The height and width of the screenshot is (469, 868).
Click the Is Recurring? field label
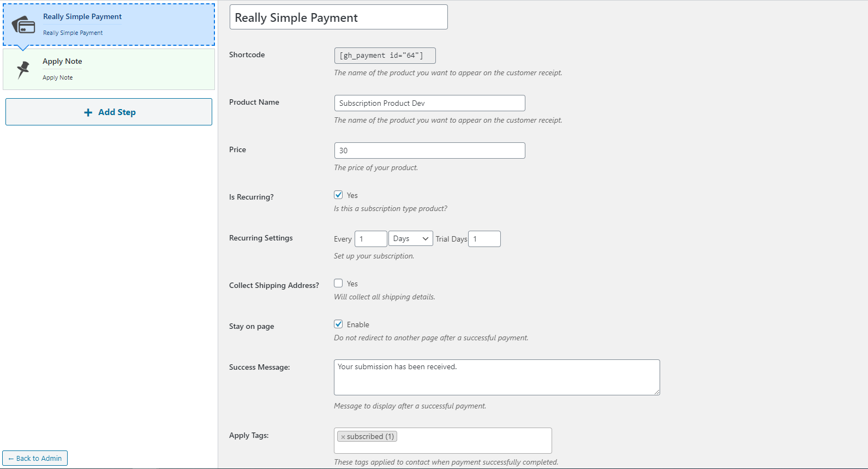click(251, 197)
